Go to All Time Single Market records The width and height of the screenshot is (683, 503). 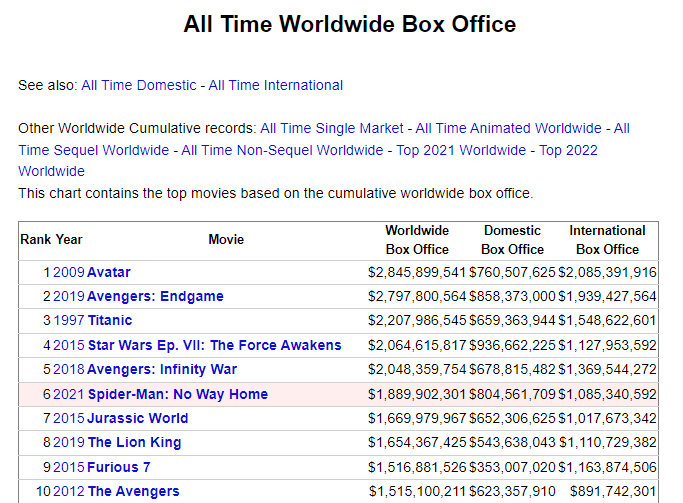(x=331, y=128)
